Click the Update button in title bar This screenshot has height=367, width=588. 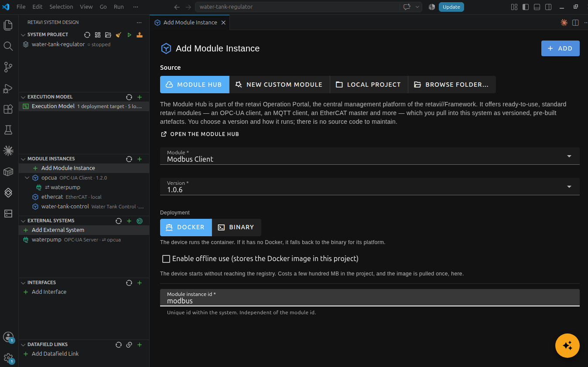451,7
